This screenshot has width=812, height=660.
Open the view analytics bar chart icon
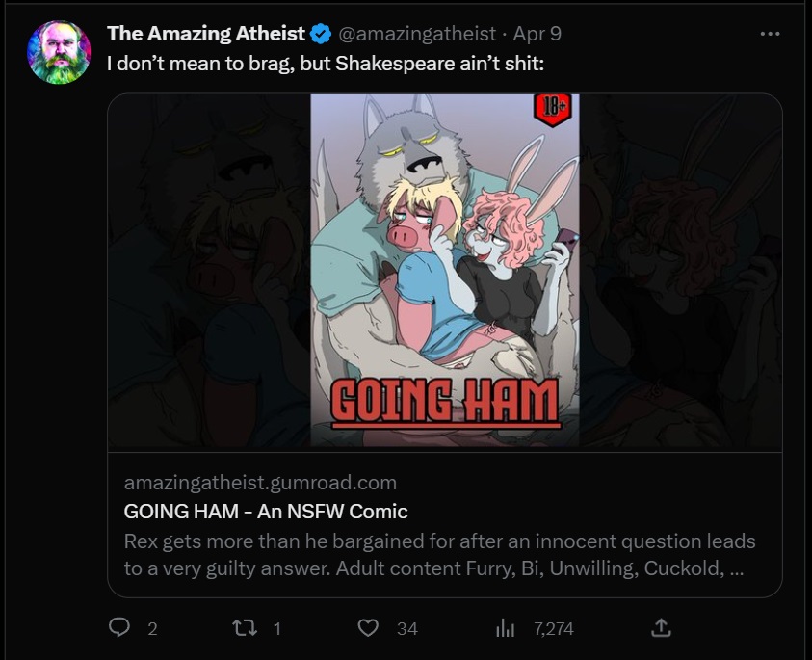click(x=505, y=628)
